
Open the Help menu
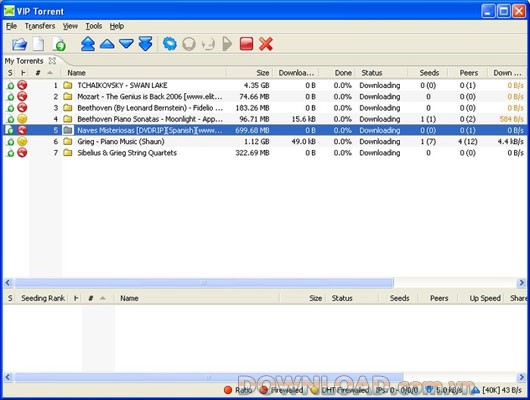pyautogui.click(x=117, y=26)
